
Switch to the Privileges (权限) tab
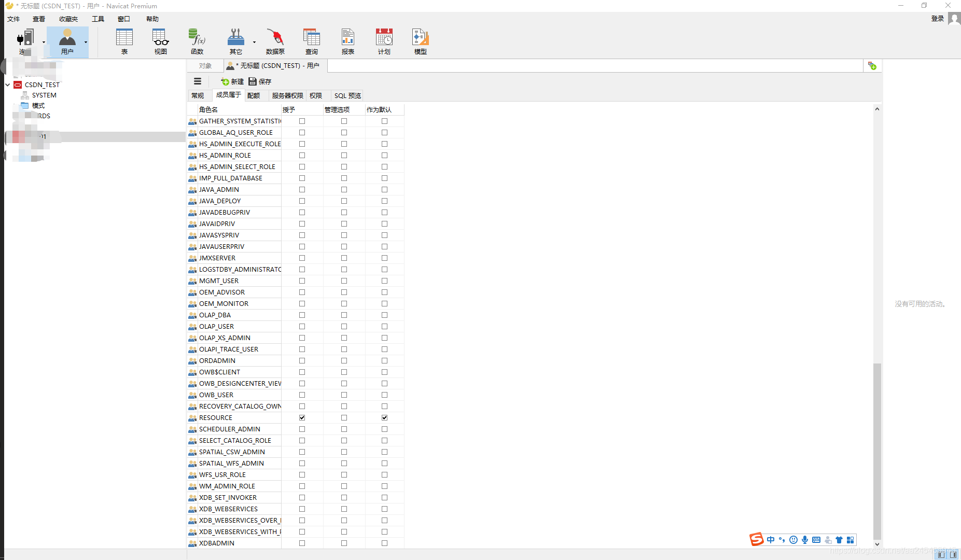316,96
